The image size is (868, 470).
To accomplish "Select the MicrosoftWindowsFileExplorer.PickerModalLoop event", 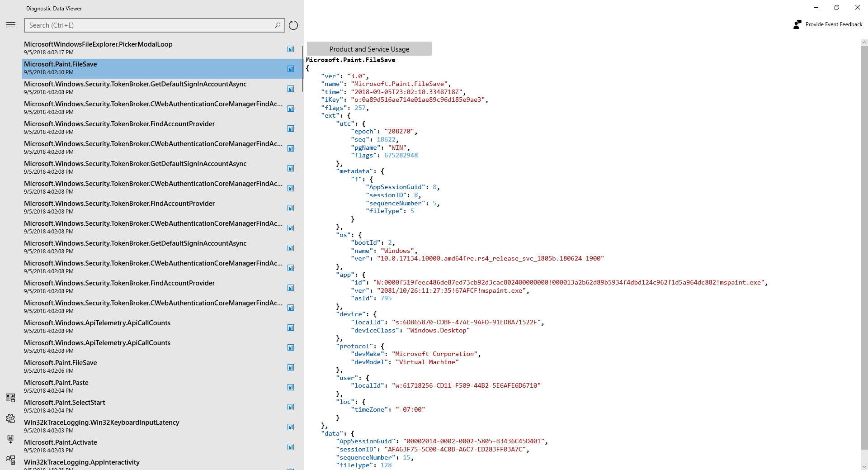I will coord(98,44).
